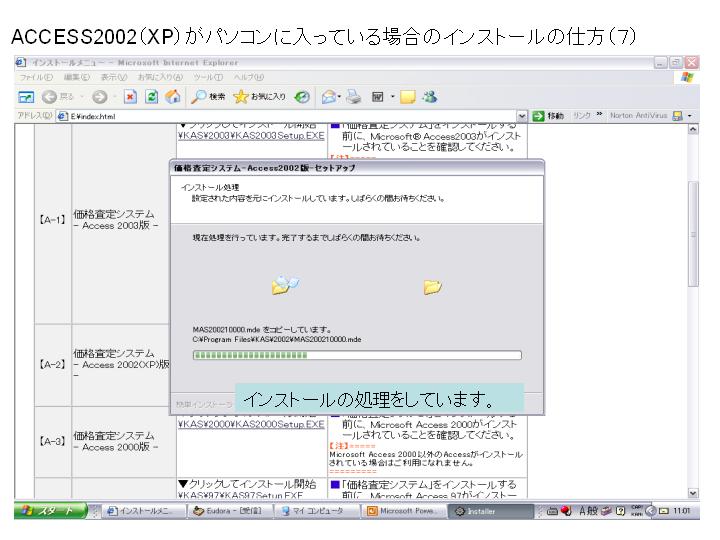Click the source folder icon in installer dialog
The height and width of the screenshot is (540, 720).
pyautogui.click(x=285, y=285)
